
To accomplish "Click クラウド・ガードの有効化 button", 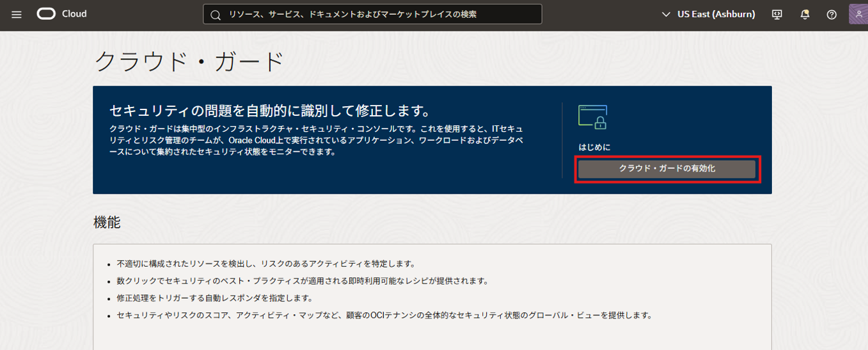I will pyautogui.click(x=667, y=169).
